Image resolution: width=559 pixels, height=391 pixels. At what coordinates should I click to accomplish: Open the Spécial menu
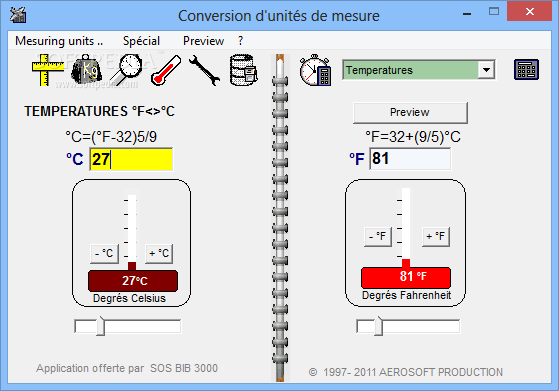[141, 41]
